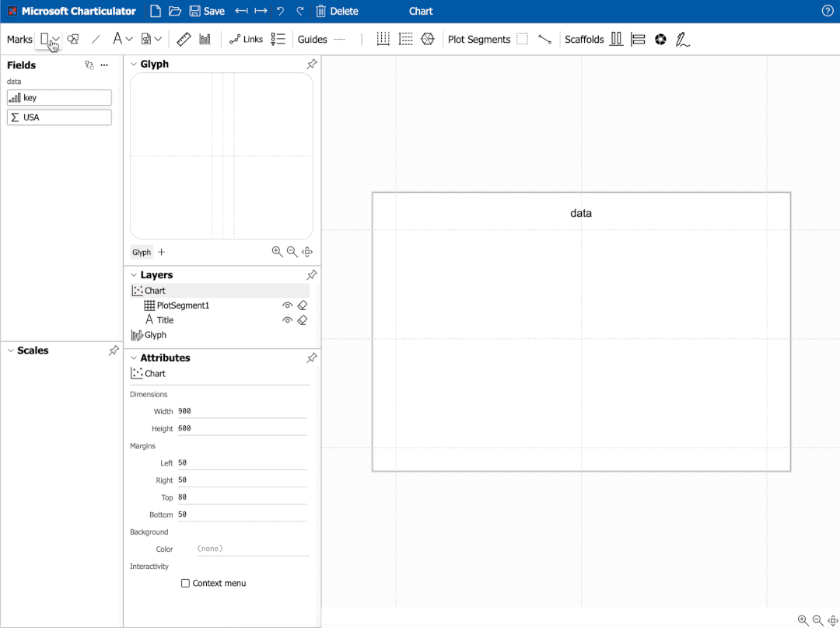Click the right-pointing arrow export icon
The height and width of the screenshot is (628, 840).
click(x=261, y=11)
